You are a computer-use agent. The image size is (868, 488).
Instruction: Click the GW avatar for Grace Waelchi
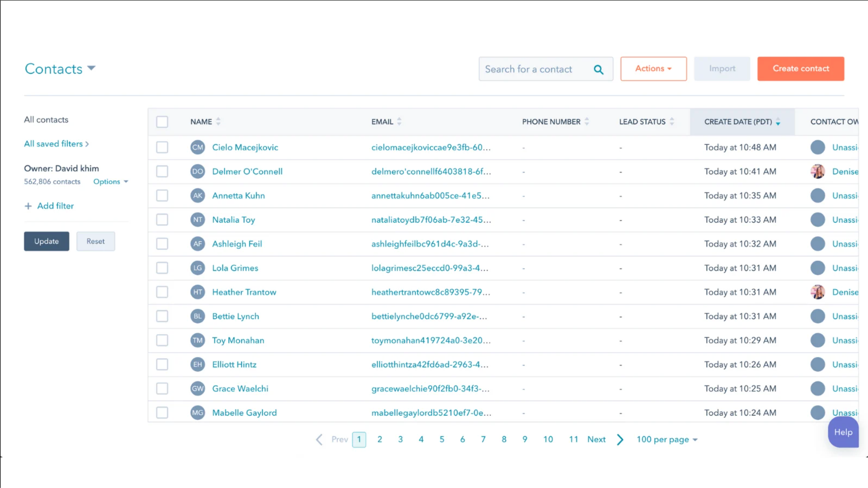[197, 389]
